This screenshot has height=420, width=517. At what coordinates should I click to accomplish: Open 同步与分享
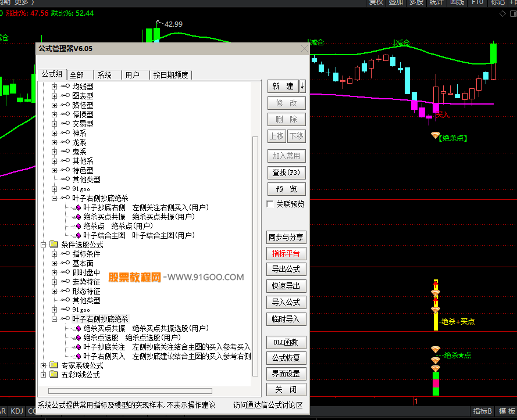pyautogui.click(x=286, y=237)
